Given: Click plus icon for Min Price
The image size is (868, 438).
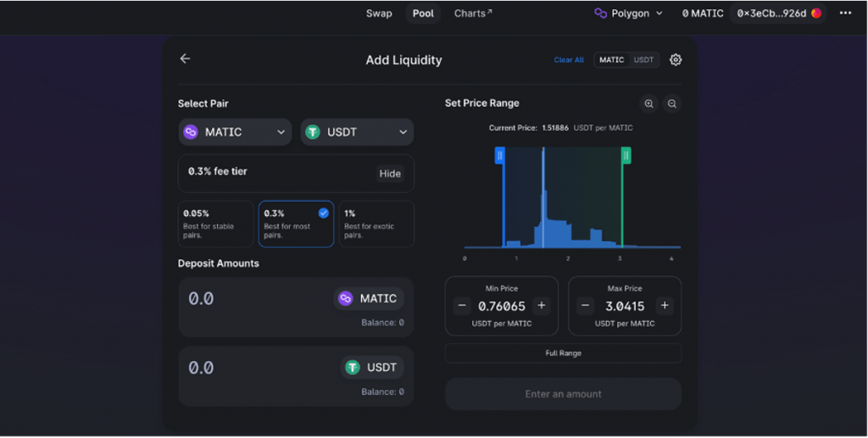Looking at the screenshot, I should tap(542, 306).
